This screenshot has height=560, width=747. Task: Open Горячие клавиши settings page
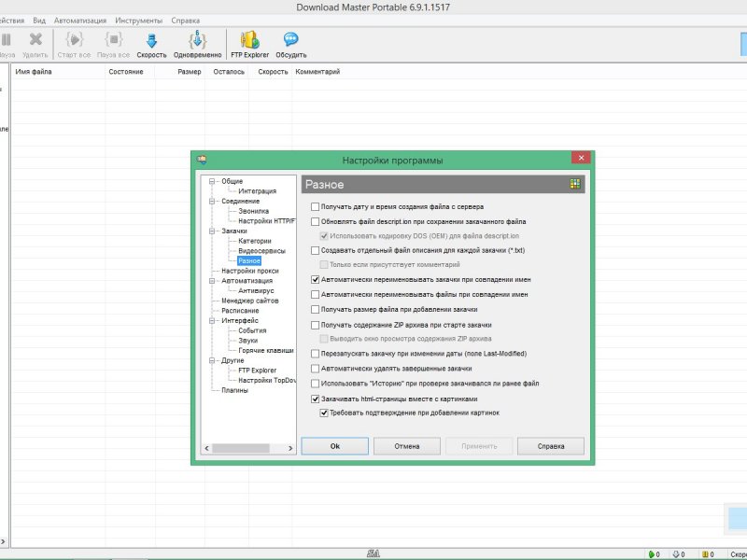[266, 351]
